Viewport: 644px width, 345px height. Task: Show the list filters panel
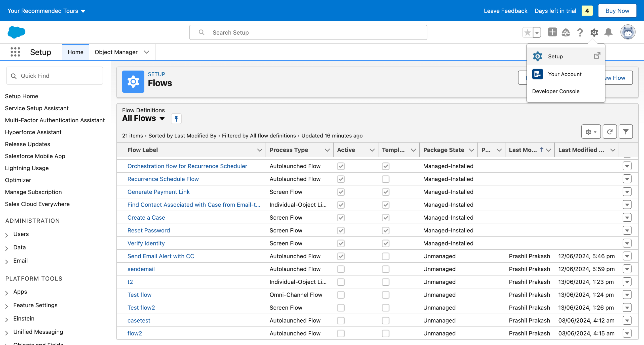point(626,132)
